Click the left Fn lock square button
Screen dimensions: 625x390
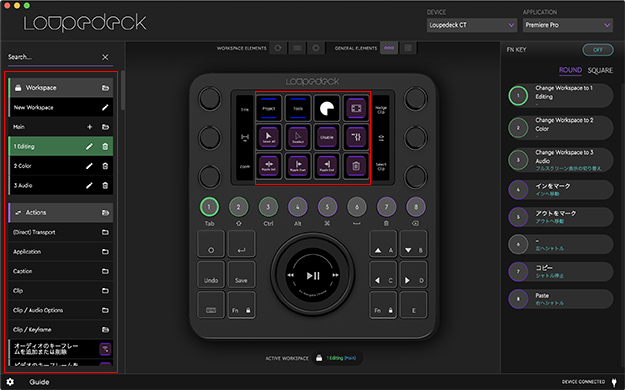tap(241, 304)
